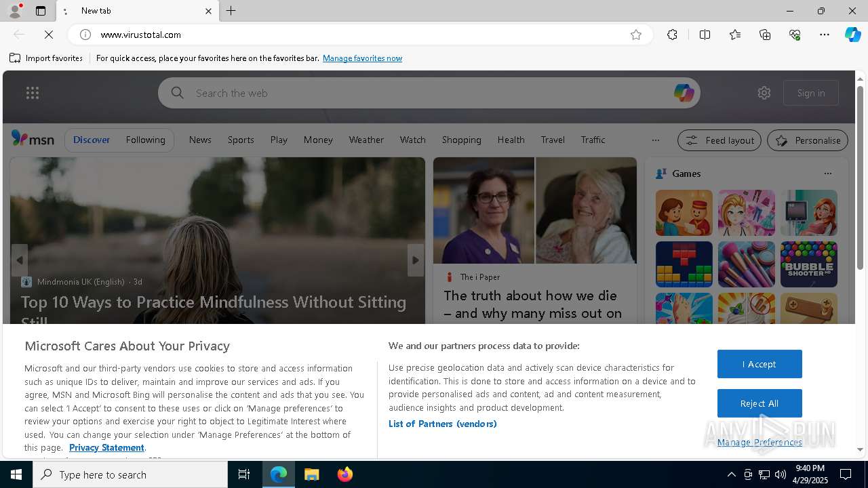Open the Play section
Screen dimensions: 868x488
[279, 140]
